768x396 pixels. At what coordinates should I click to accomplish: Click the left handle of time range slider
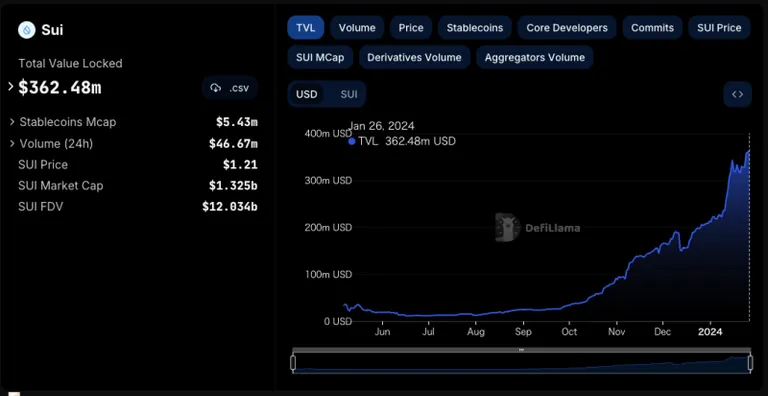click(x=293, y=363)
